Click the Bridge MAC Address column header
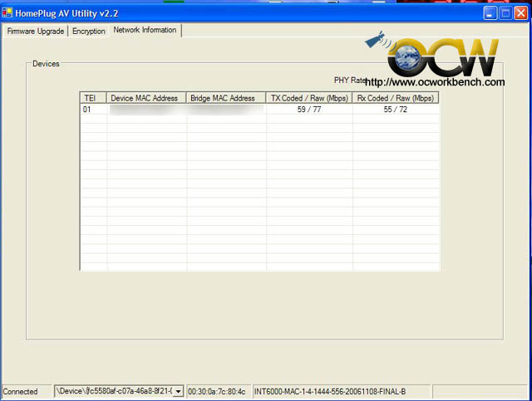The image size is (532, 401). [225, 98]
